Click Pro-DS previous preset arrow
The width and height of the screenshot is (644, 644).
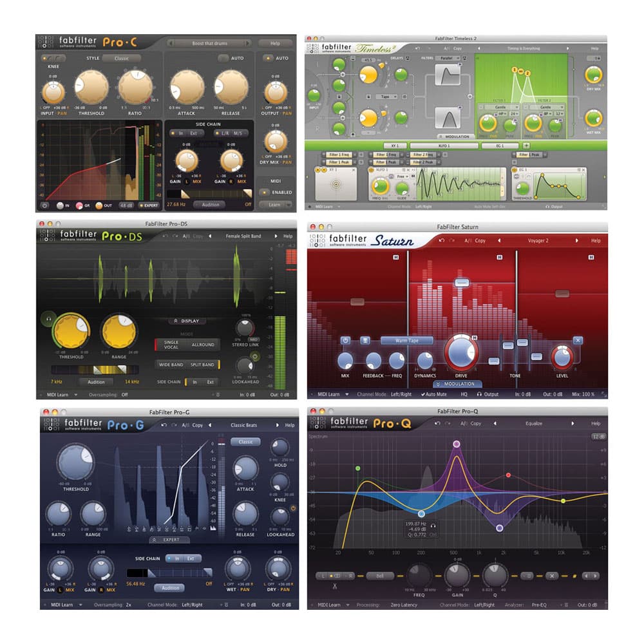coord(210,236)
